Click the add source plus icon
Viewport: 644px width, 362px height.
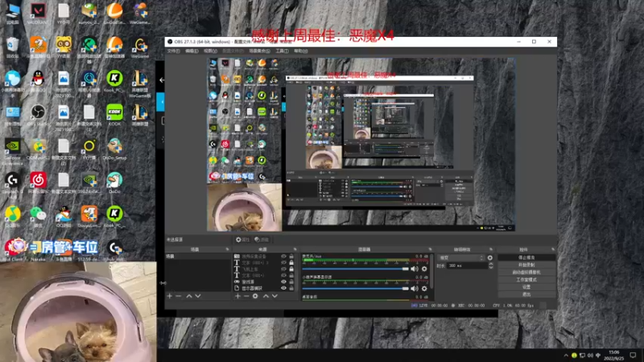(x=237, y=296)
